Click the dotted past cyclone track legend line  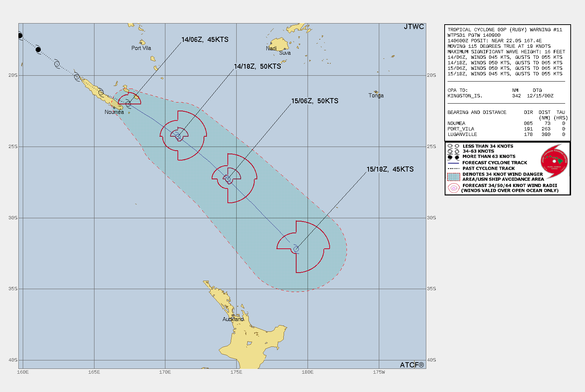(x=454, y=169)
